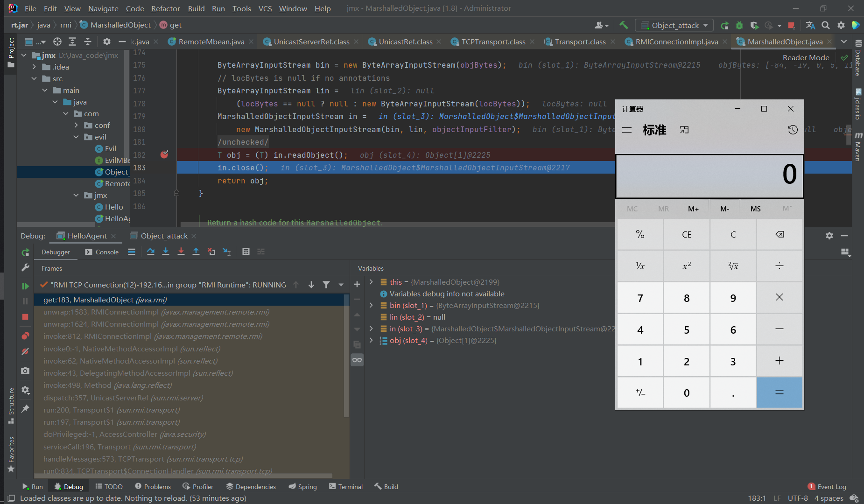The width and height of the screenshot is (864, 504).
Task: Open the Event Log
Action: [x=827, y=487]
